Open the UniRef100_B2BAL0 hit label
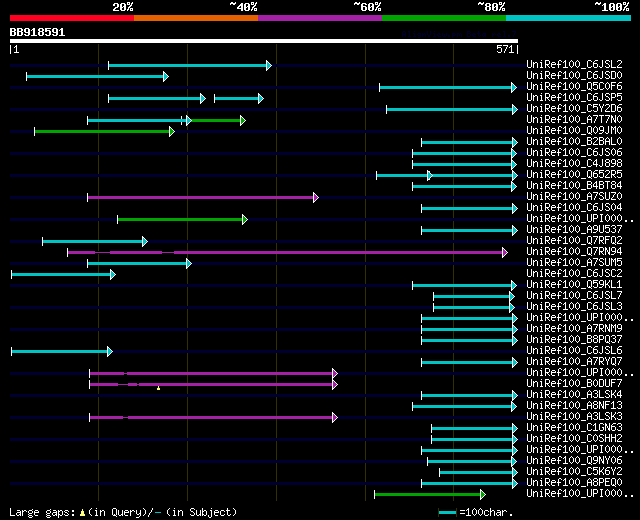This screenshot has height=520, width=640. click(x=574, y=141)
